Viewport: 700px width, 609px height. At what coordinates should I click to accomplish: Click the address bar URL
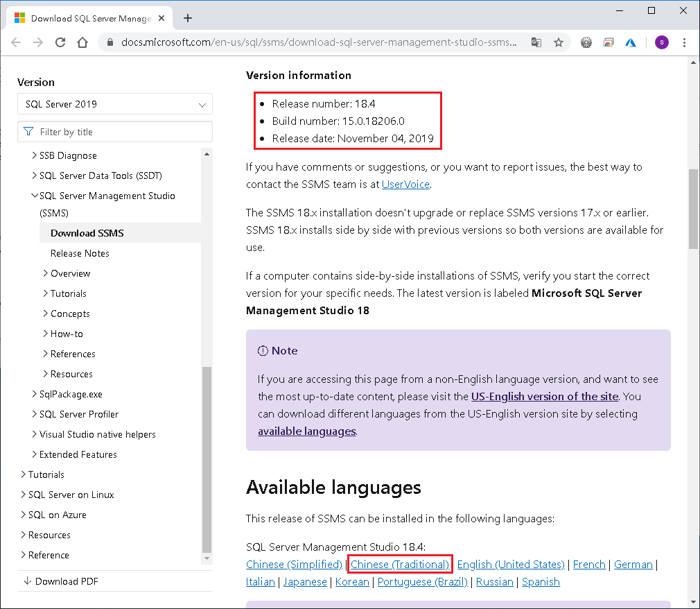click(x=319, y=42)
